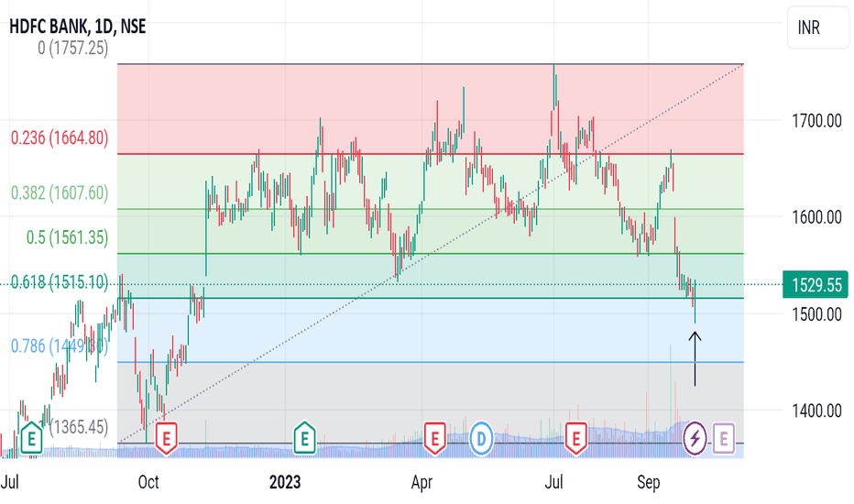Open the green earnings marker nearest the 2023 label
This screenshot has height=504, width=854.
pos(304,438)
